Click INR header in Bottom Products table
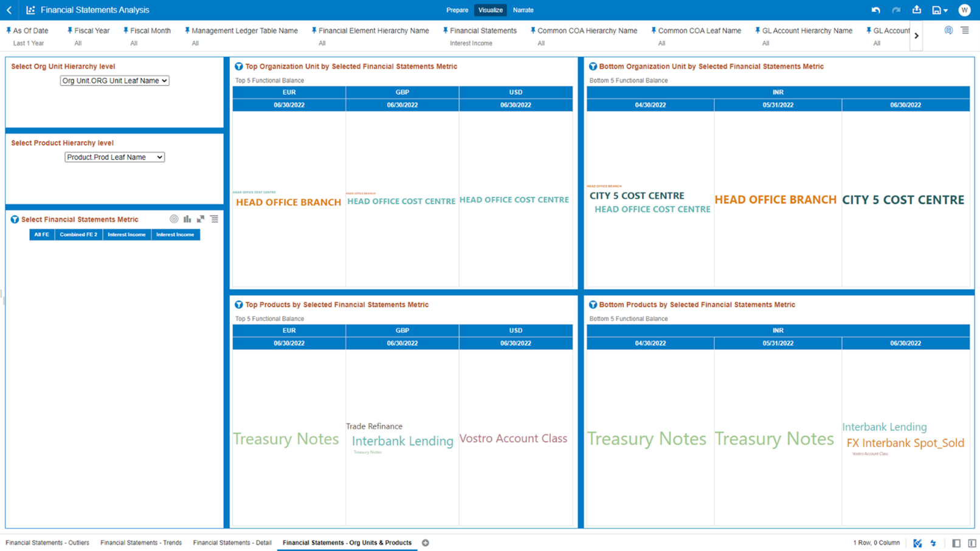 [x=778, y=330]
